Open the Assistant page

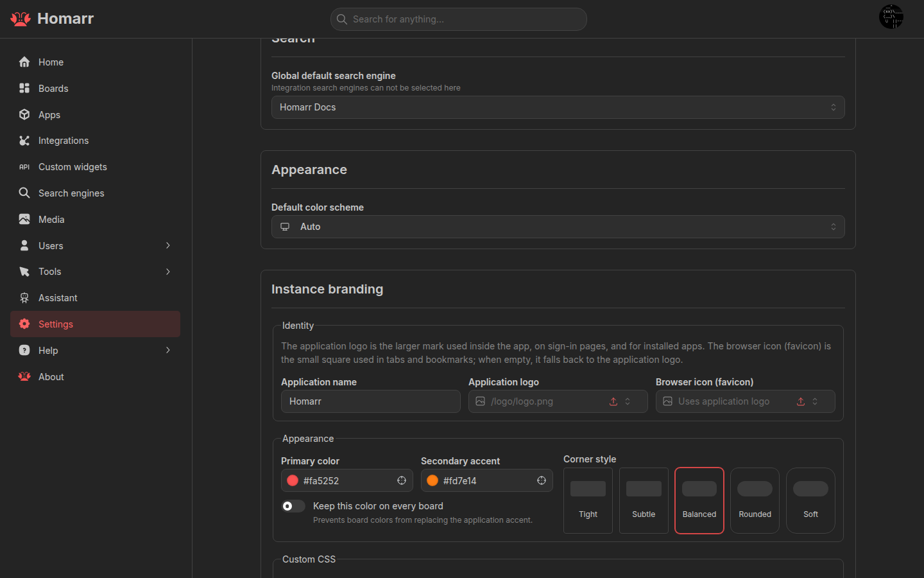[x=95, y=298]
